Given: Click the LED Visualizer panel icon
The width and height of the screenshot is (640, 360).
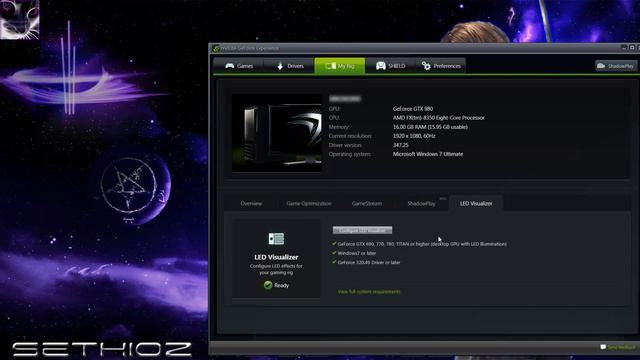Looking at the screenshot, I should pyautogui.click(x=276, y=239).
